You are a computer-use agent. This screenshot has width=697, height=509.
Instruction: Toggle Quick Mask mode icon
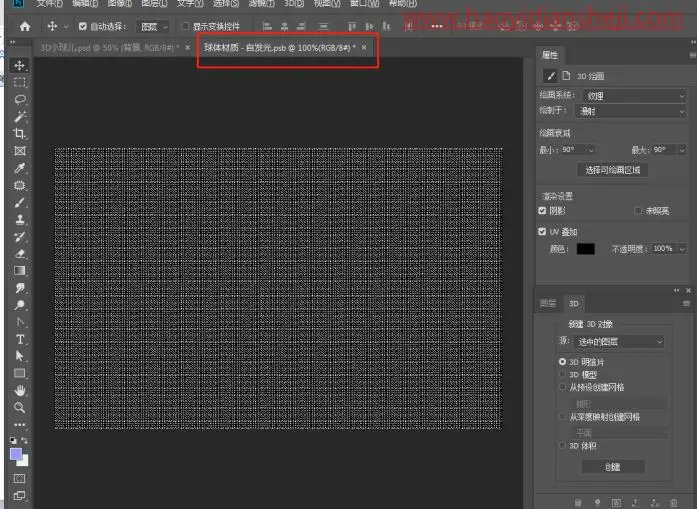pos(20,478)
